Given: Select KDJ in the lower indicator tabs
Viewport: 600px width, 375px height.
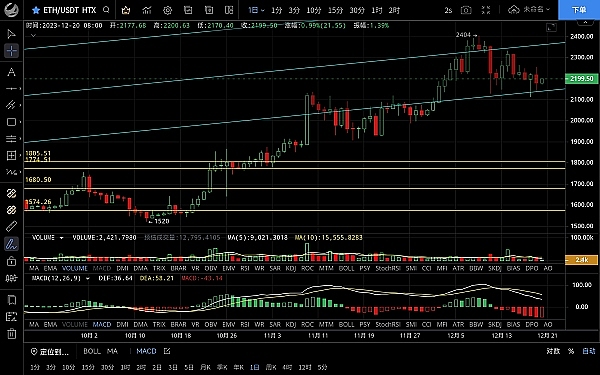Looking at the screenshot, I should (291, 324).
